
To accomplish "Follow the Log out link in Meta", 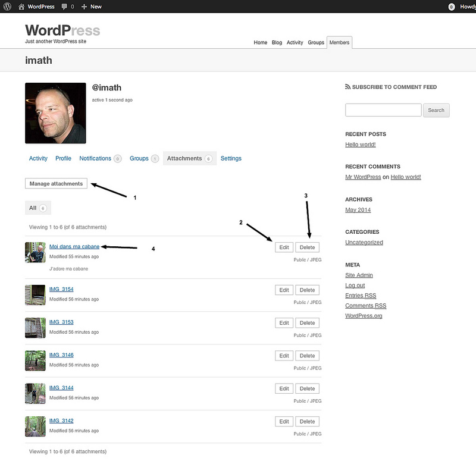I will (355, 286).
